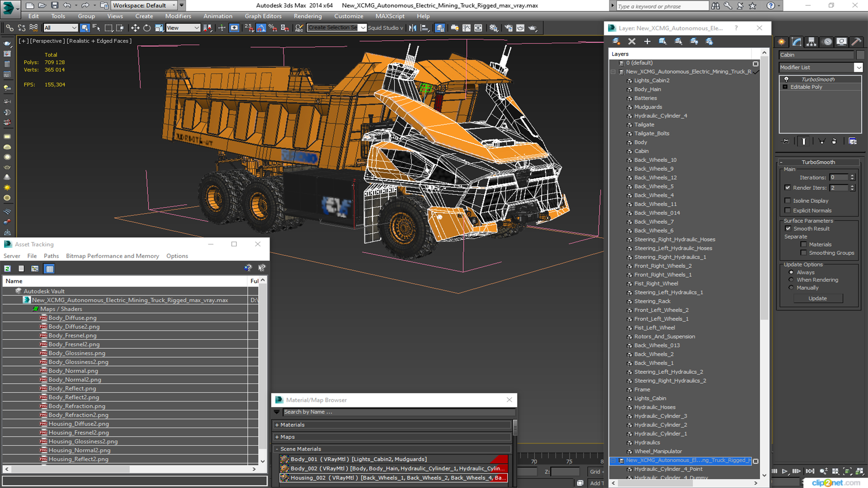Open the Rendering menu
The image size is (868, 488).
coord(307,16)
